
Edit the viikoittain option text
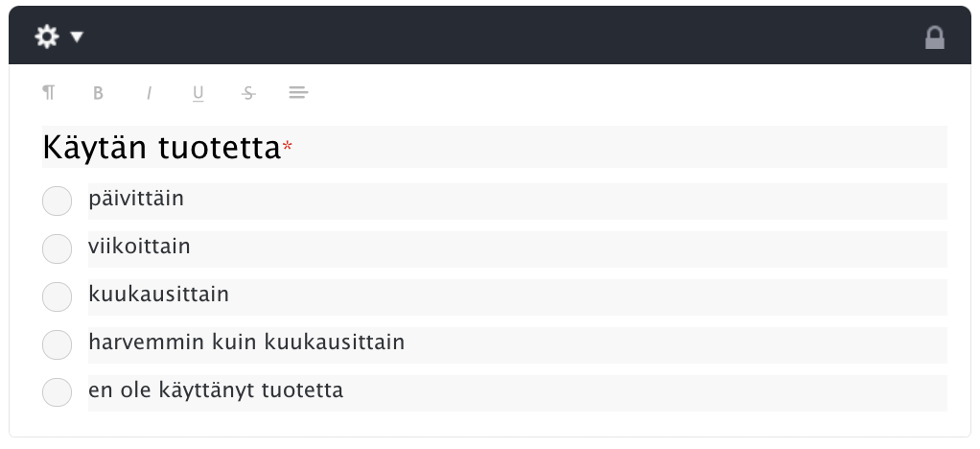click(x=518, y=249)
